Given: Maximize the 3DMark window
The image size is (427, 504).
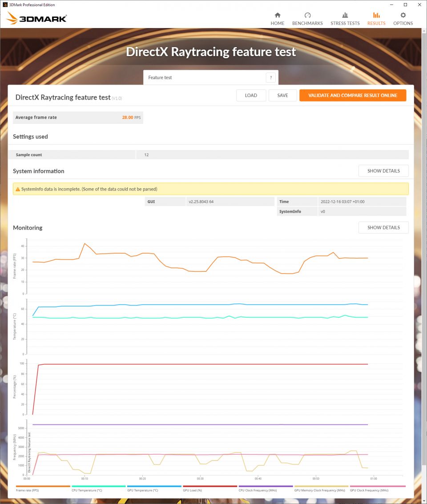Looking at the screenshot, I should [406, 4].
